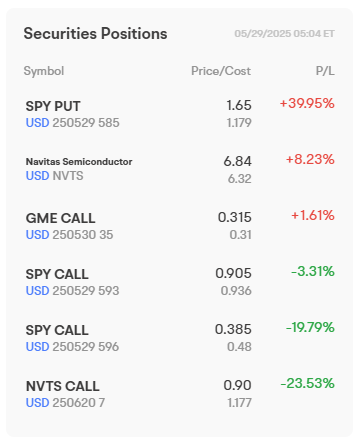Click the +8.23% P/L for NVTS
361x440 pixels.
(310, 159)
